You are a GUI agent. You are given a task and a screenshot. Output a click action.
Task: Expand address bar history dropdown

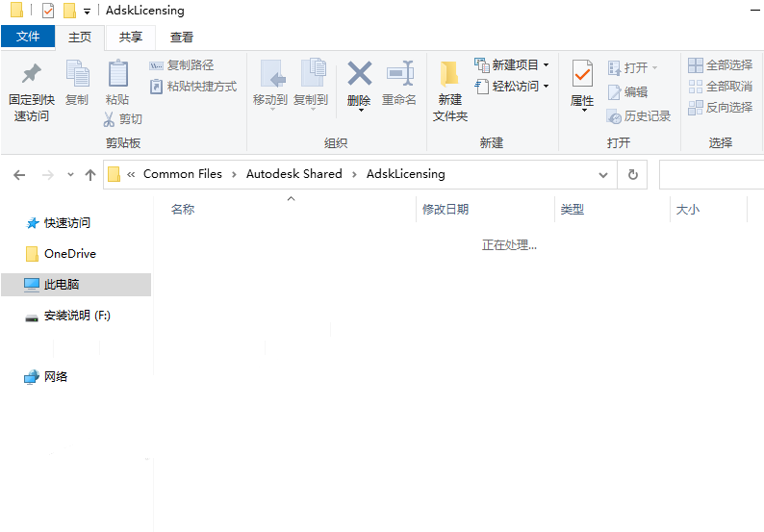(x=603, y=174)
